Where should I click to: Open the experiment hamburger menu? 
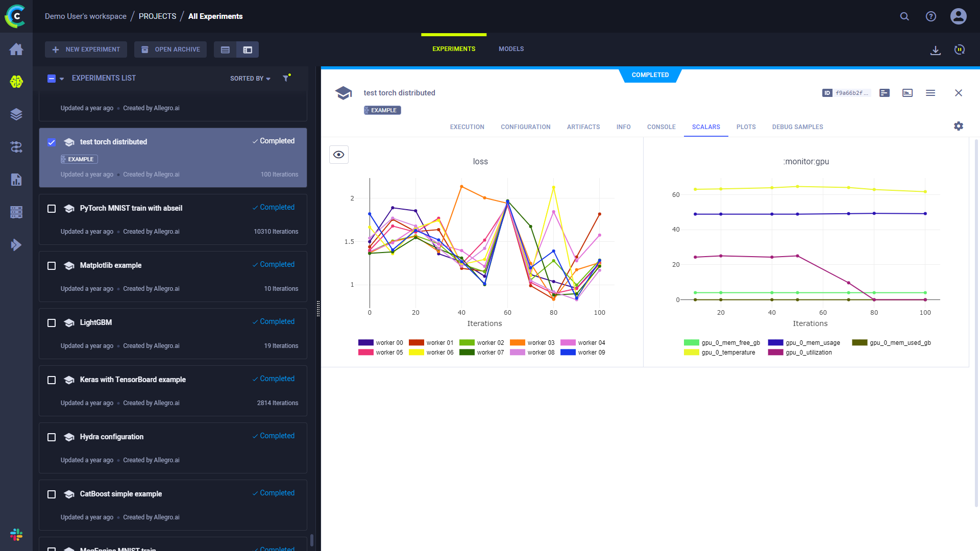tap(930, 93)
